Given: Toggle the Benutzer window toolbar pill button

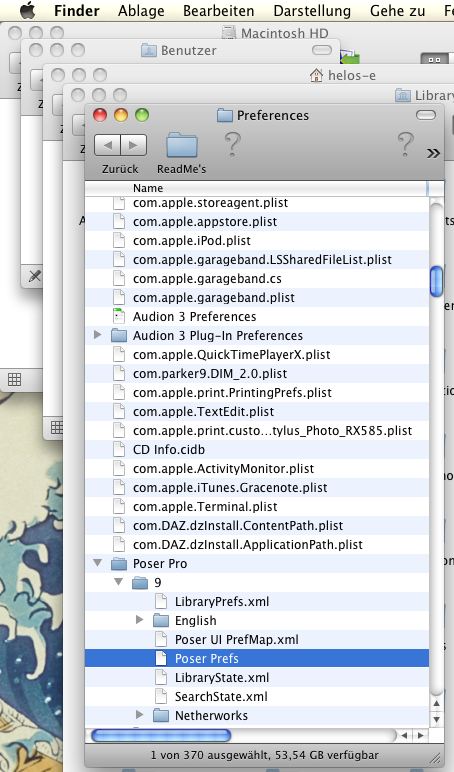Looking at the screenshot, I should click(322, 50).
